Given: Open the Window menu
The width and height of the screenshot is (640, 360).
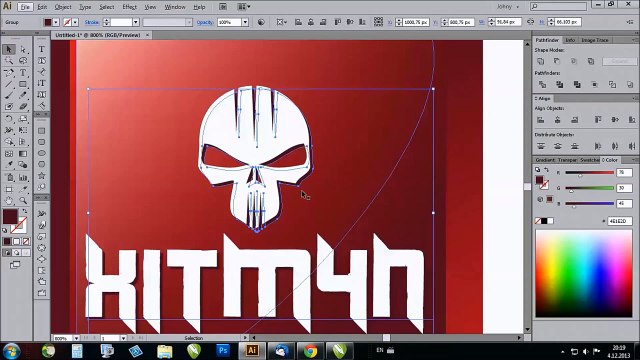Looking at the screenshot, I should click(175, 7).
